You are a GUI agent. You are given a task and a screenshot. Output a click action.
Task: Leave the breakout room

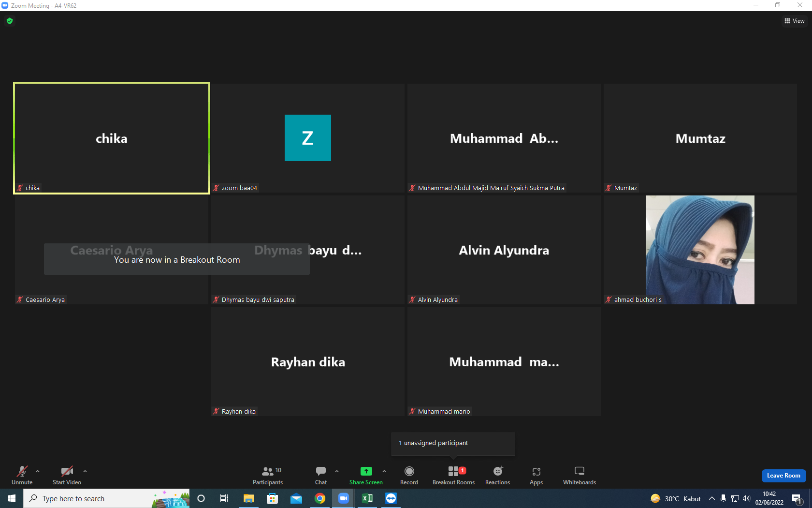pyautogui.click(x=783, y=476)
